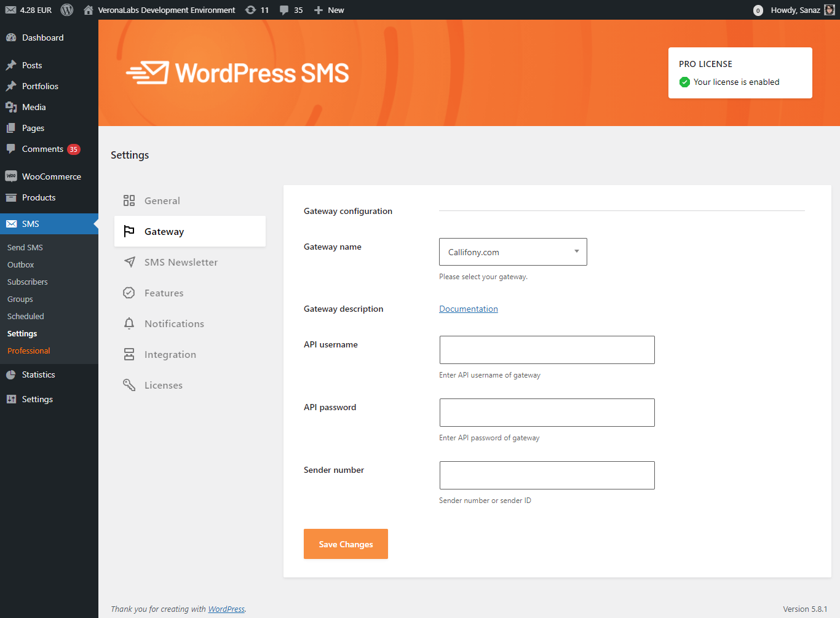
Task: Open the General settings tab
Action: point(190,200)
